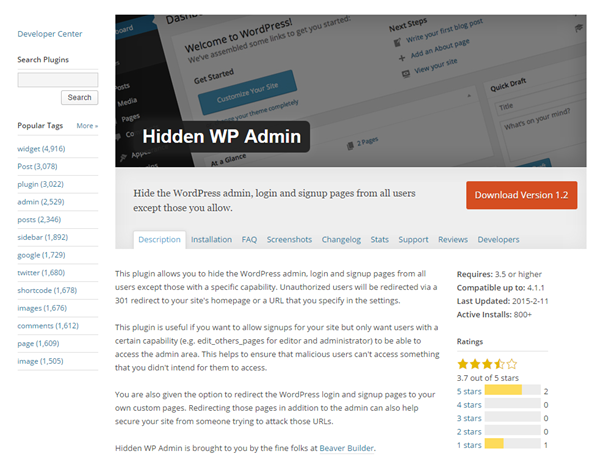This screenshot has width=600, height=461.
Task: View the Stats tab
Action: point(380,239)
